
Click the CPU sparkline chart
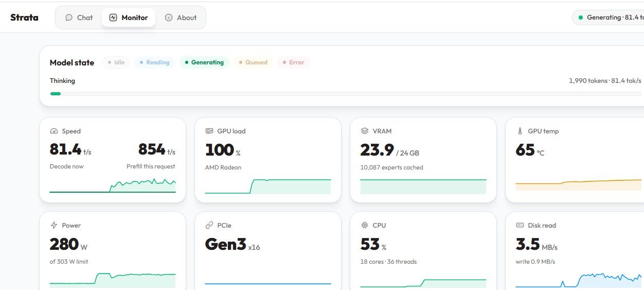tap(423, 283)
